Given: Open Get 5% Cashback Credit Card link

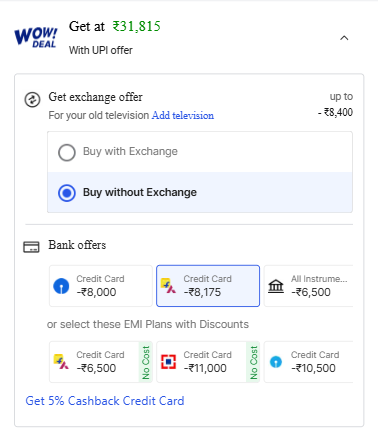Looking at the screenshot, I should 105,401.
